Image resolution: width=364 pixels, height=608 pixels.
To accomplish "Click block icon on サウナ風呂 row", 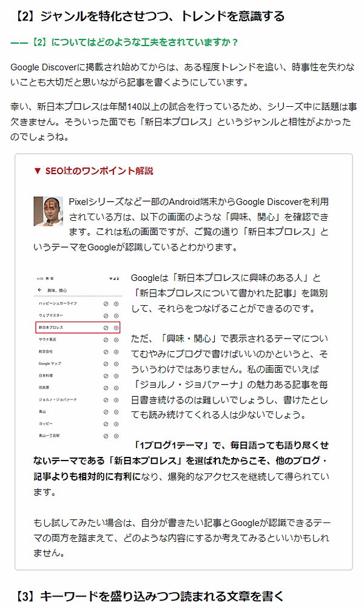I will [106, 340].
